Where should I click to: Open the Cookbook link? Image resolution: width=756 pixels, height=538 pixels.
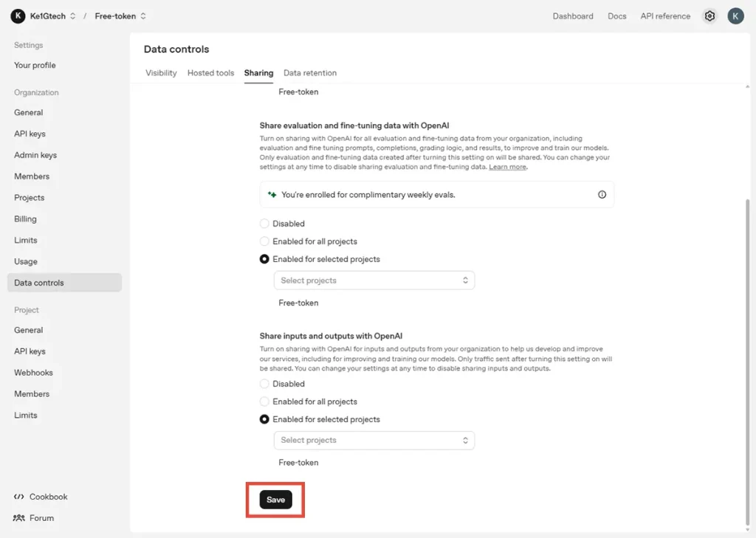pyautogui.click(x=48, y=497)
